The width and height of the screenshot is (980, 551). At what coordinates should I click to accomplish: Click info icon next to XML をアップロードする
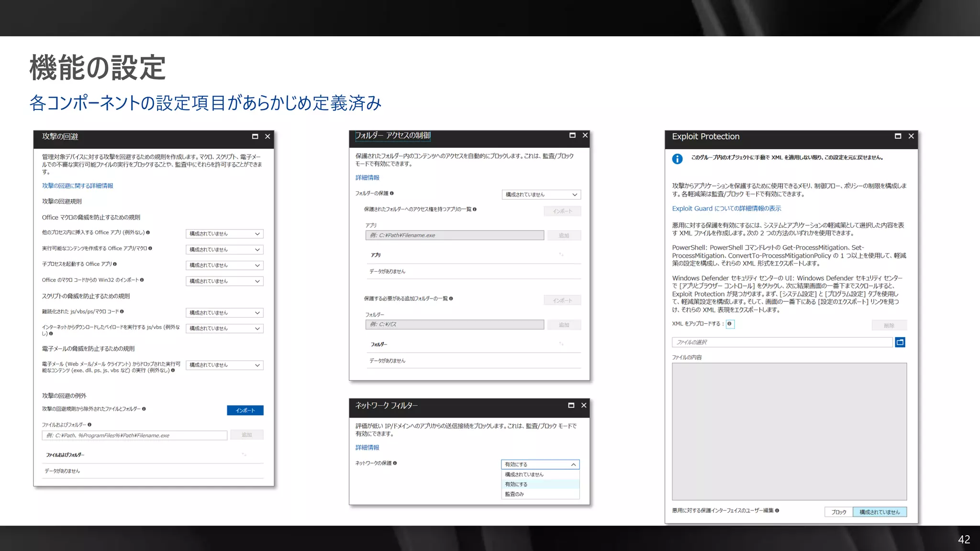[729, 324]
